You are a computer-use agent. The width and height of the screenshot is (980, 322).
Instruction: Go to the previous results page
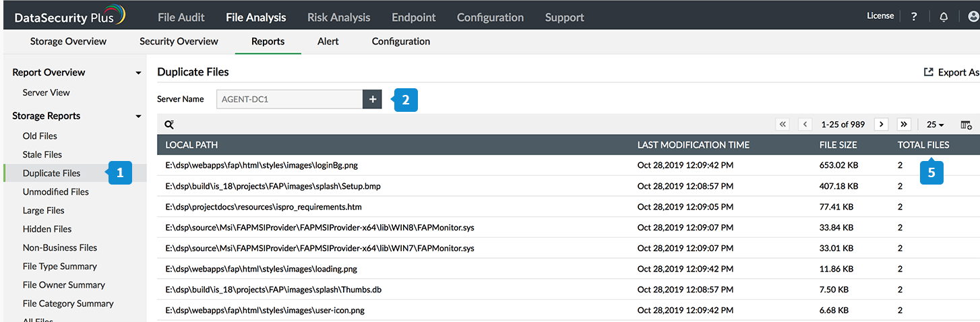[x=805, y=125]
